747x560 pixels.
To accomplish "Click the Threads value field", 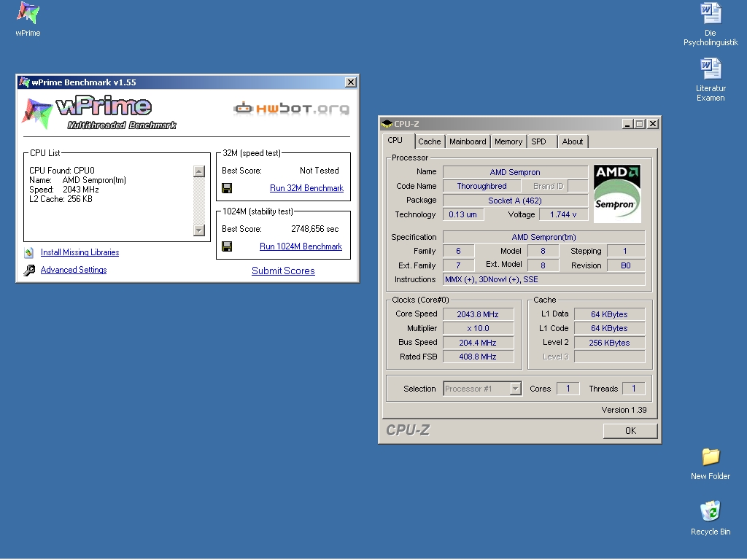I will [633, 389].
